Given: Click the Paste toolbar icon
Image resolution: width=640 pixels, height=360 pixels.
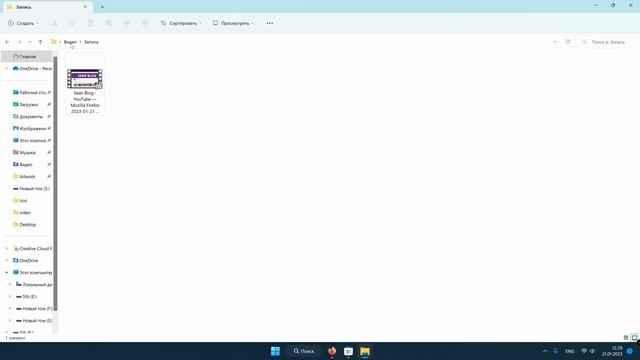Looking at the screenshot, I should pos(91,23).
